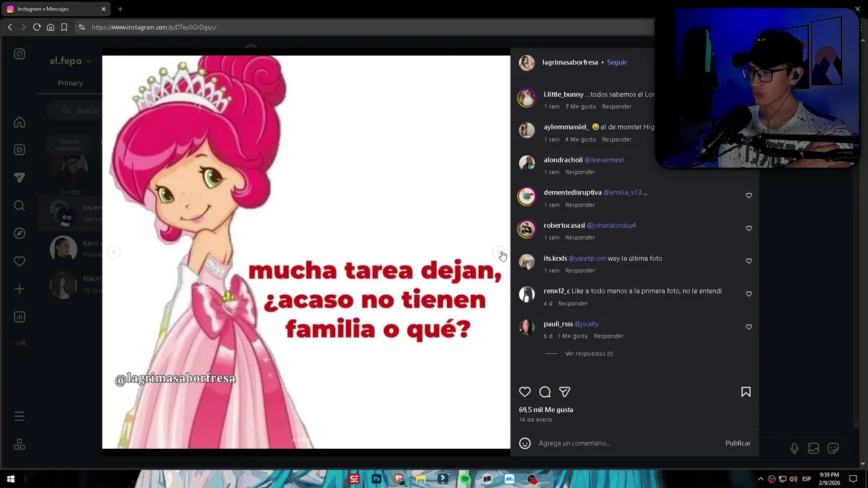Open the taskbar clock showing 9:59 PM
The image size is (868, 488).
(x=829, y=479)
